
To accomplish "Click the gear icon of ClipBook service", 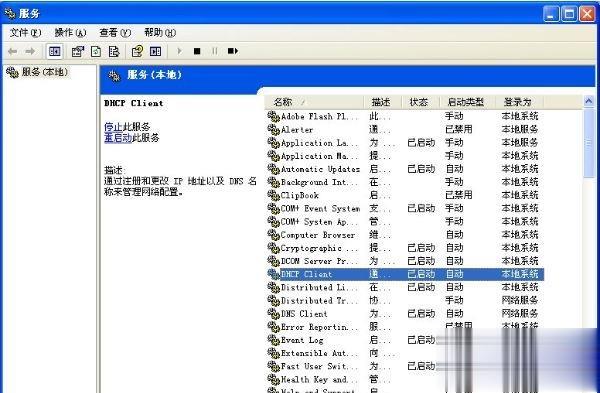I will point(273,195).
